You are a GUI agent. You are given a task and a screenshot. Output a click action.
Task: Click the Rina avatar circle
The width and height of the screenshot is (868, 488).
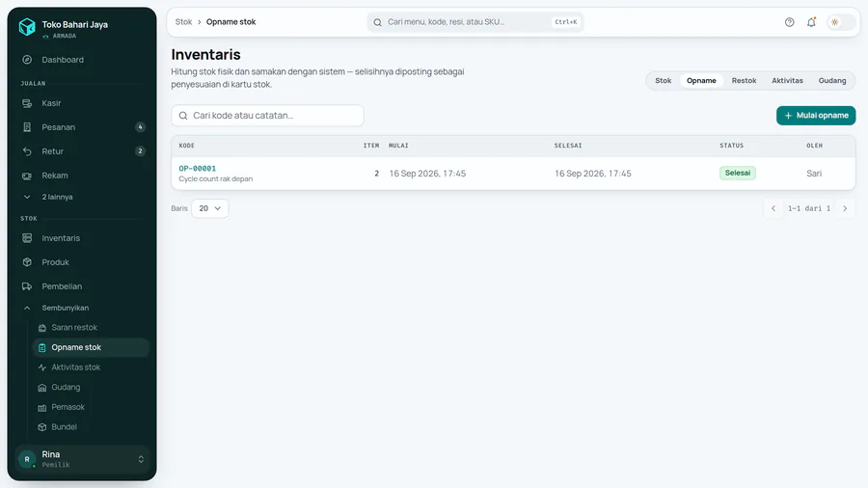pyautogui.click(x=27, y=459)
